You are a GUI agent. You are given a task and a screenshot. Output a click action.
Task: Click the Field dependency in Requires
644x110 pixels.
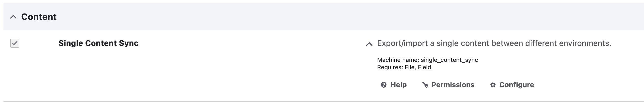coord(424,67)
